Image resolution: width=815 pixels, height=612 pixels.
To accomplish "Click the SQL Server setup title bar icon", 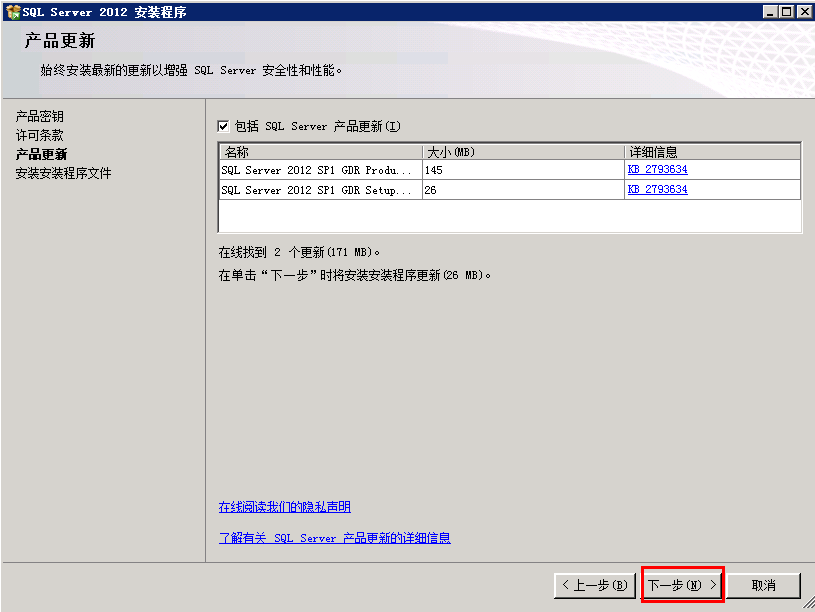I will tap(12, 11).
